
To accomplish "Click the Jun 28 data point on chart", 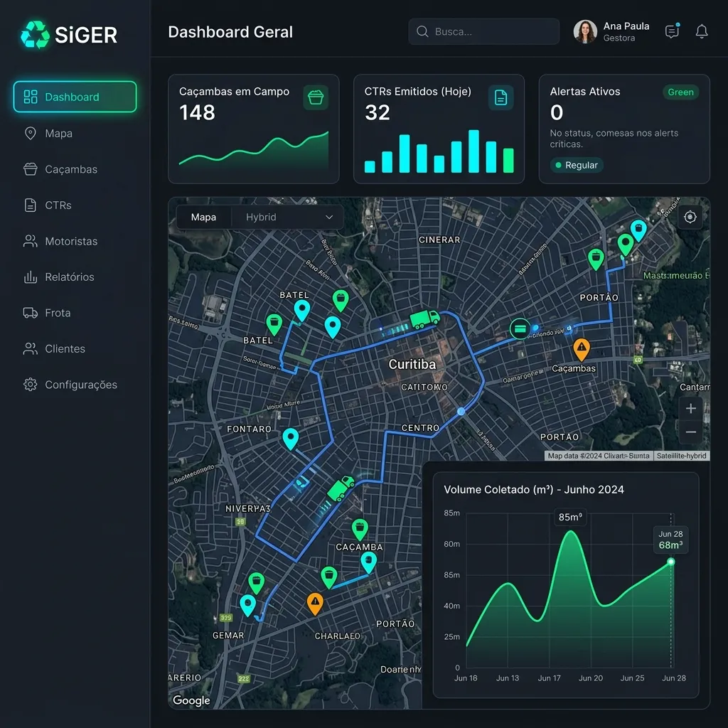I will coord(671,562).
